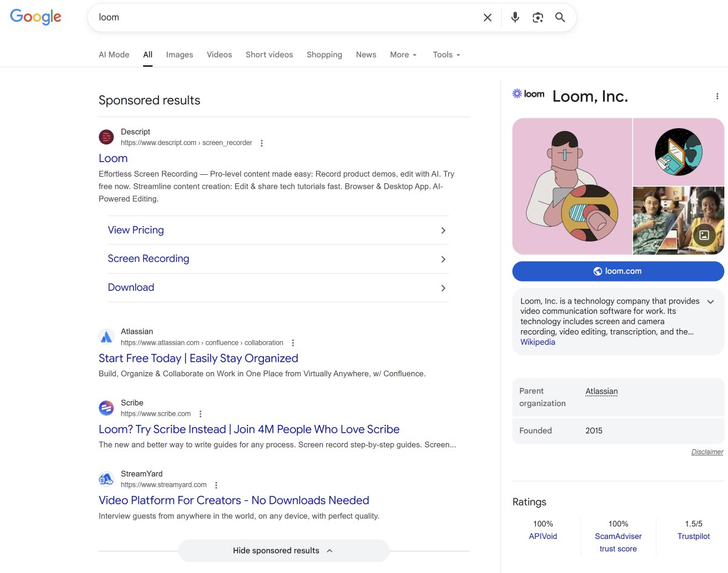728x573 pixels.
Task: Open the Disclaimer link
Action: [707, 452]
